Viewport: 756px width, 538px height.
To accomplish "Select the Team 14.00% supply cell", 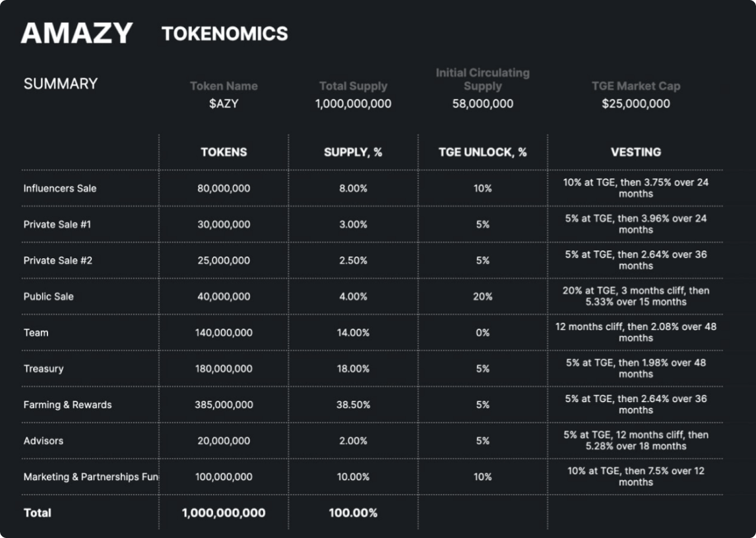I will click(353, 333).
